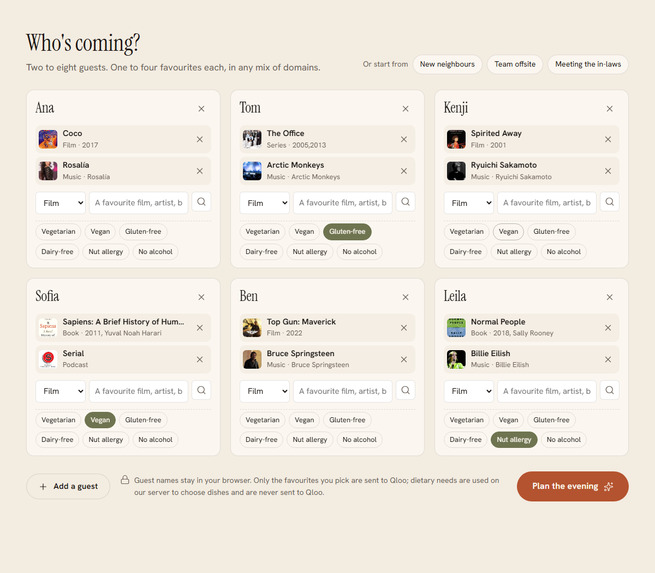Remove Arctic Monkeys favourite
The height and width of the screenshot is (573, 655).
point(404,171)
